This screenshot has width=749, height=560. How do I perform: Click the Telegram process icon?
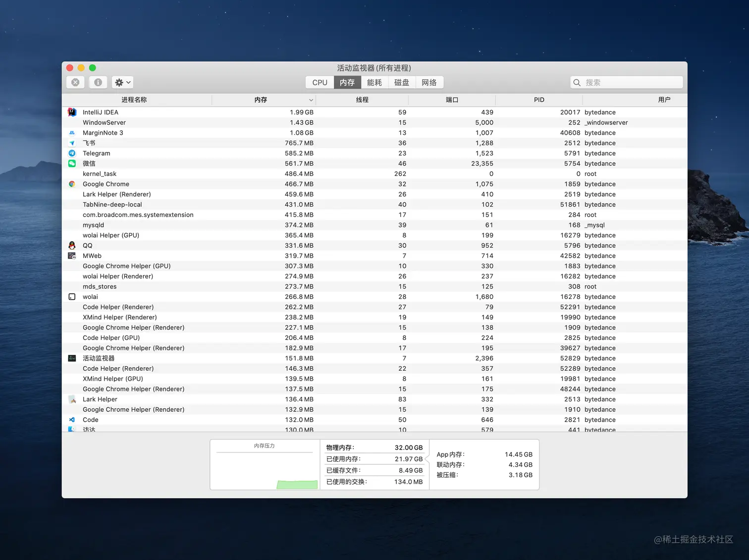point(72,153)
